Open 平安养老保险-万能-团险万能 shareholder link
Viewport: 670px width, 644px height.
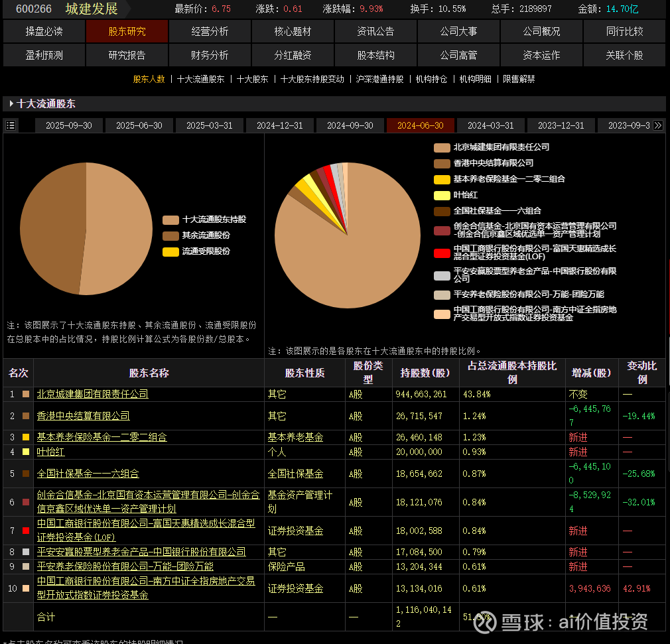[x=125, y=566]
